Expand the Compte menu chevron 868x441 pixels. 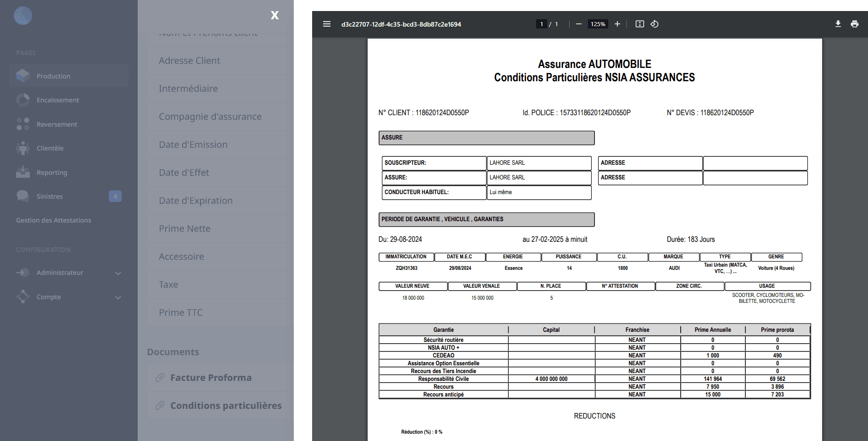118,297
